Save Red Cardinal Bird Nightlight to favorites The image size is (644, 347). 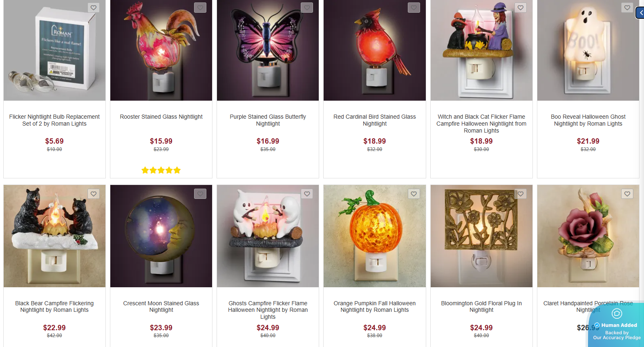point(414,8)
